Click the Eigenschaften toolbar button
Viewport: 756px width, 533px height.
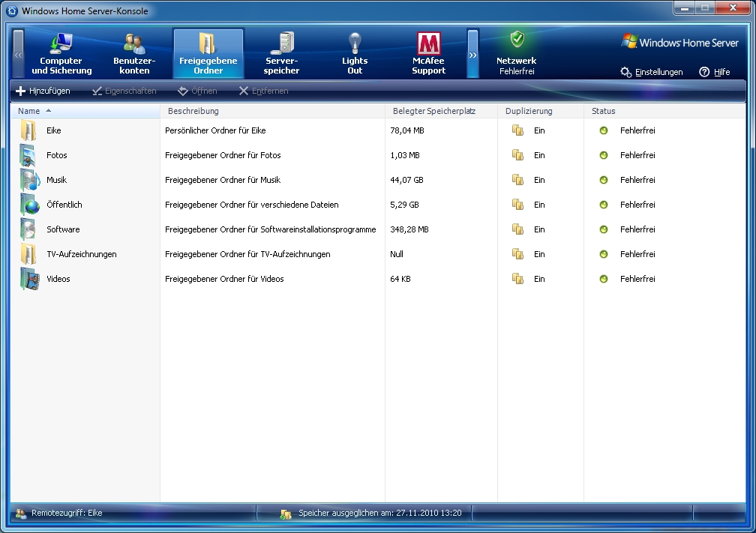(124, 91)
